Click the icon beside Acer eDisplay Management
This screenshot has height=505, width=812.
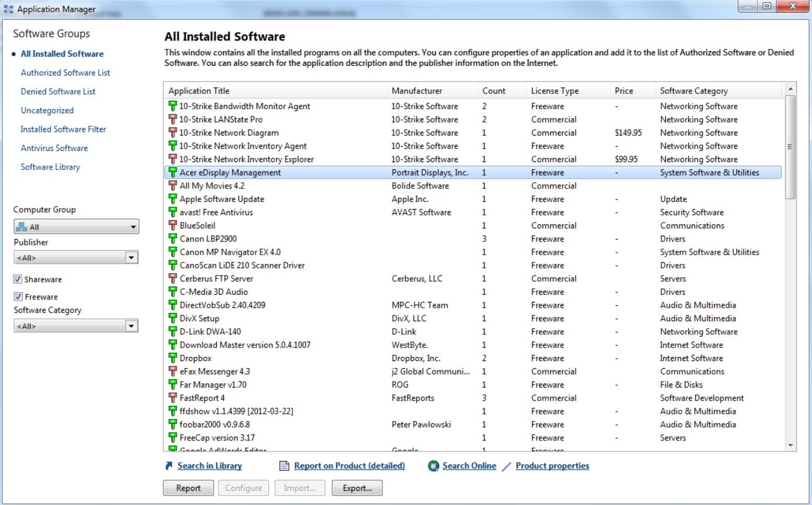pyautogui.click(x=173, y=173)
